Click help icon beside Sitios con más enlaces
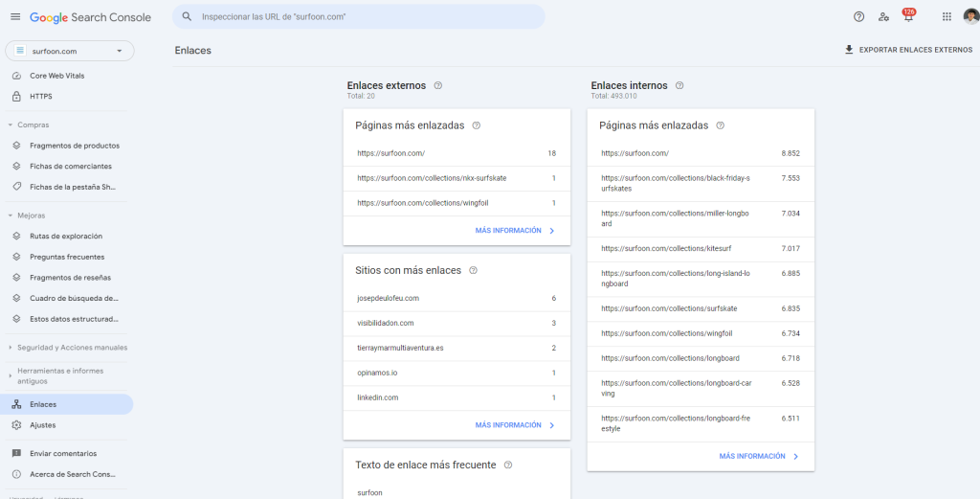Screen dimensions: 980x499 [x=473, y=271]
